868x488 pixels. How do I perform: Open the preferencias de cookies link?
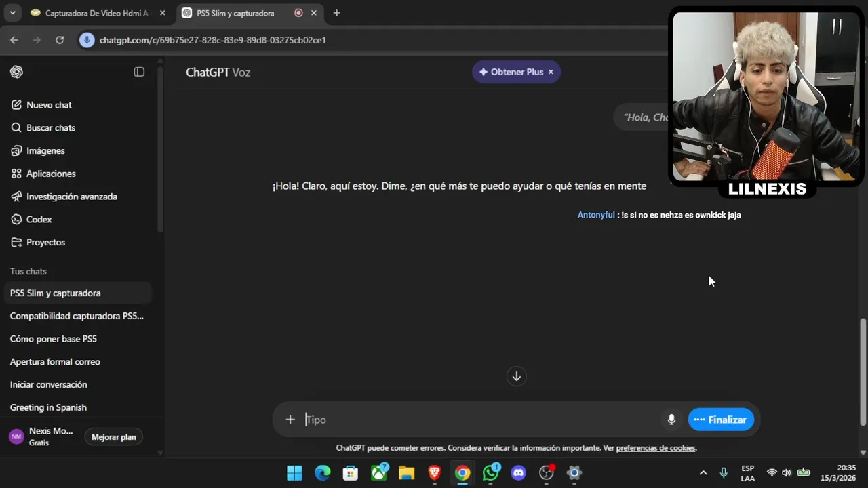[x=656, y=448]
